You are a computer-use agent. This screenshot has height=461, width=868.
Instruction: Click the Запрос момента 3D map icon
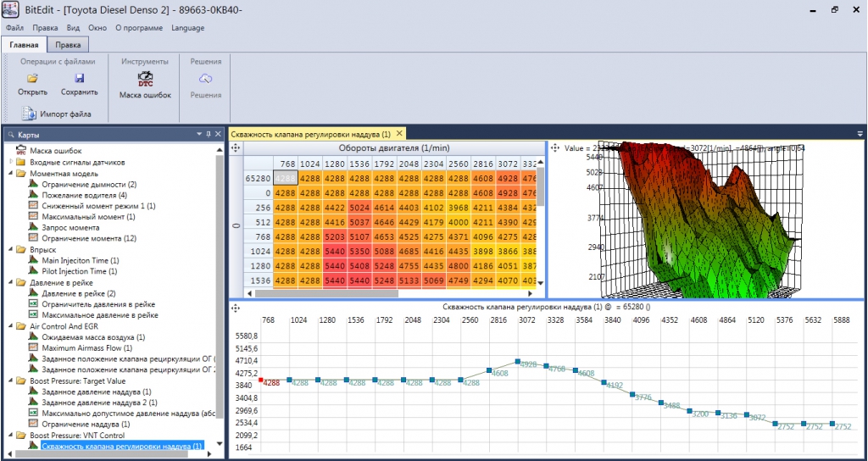click(33, 227)
